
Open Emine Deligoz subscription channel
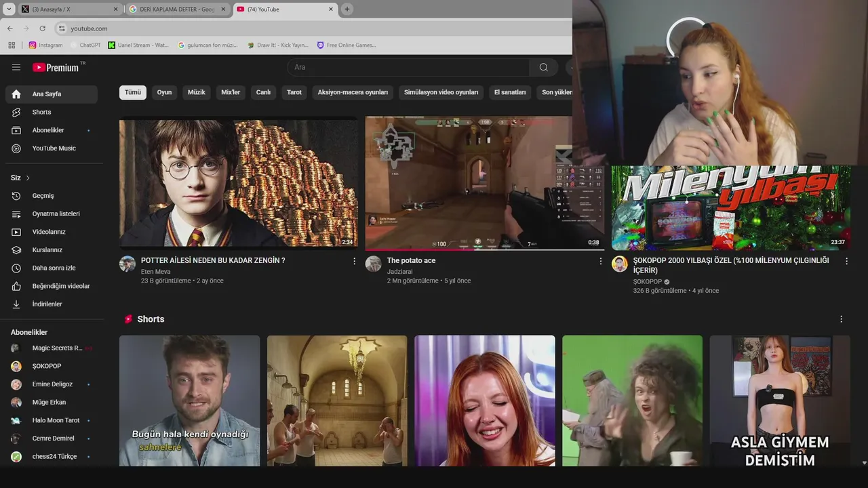[52, 384]
